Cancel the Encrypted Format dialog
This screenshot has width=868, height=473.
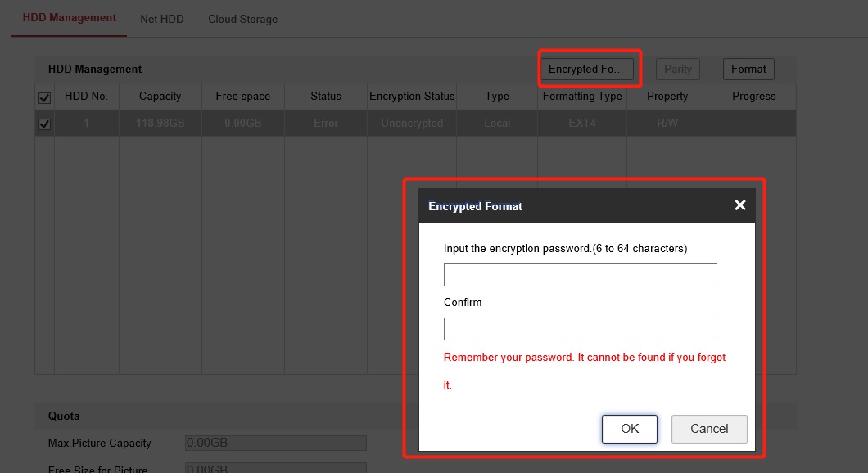point(709,429)
